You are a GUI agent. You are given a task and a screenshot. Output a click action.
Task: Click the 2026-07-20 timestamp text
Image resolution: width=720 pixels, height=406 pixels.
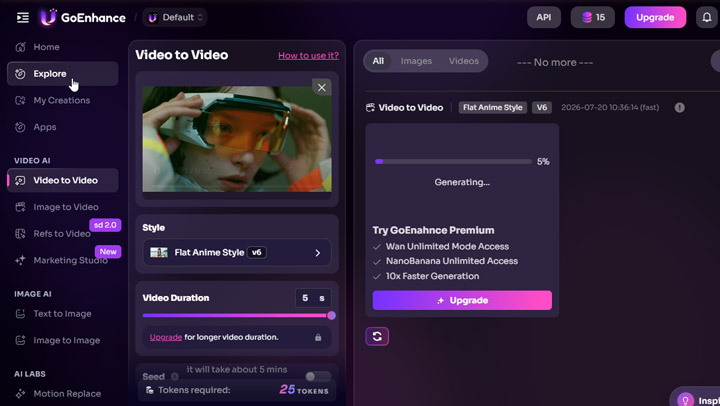point(610,107)
